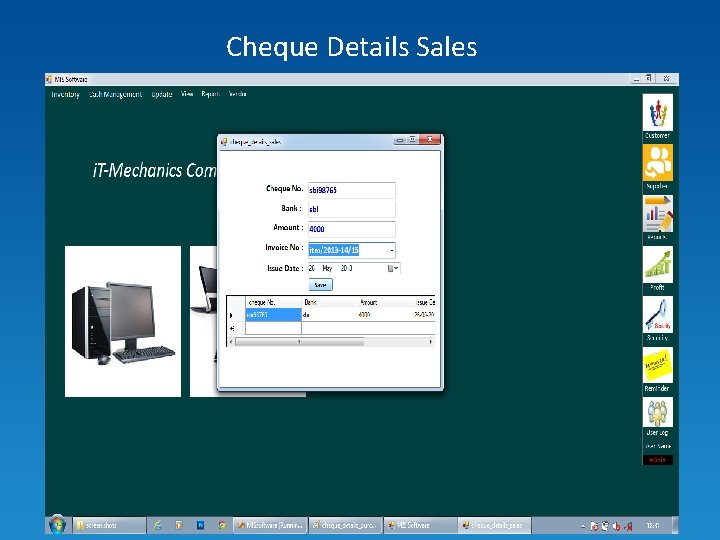Click the 'Cheque No.' column header in grid
Screen dimensions: 720x540
(x=273, y=302)
